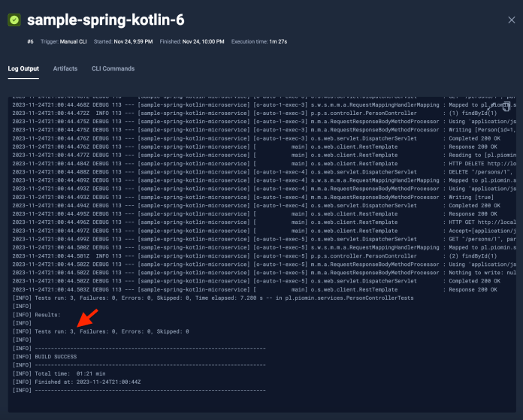
Task: Click the Execution time 1m 27s text
Action: point(259,42)
